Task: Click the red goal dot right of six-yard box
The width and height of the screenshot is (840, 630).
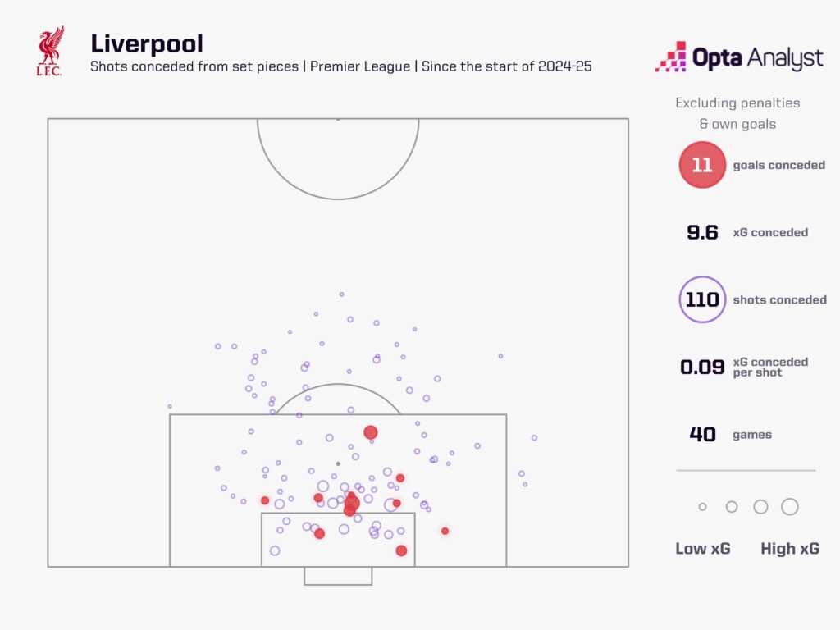Action: [445, 531]
